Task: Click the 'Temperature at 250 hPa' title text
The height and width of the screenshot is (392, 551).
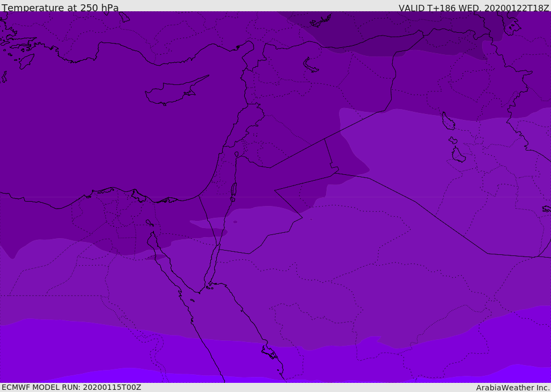Action: [x=60, y=8]
